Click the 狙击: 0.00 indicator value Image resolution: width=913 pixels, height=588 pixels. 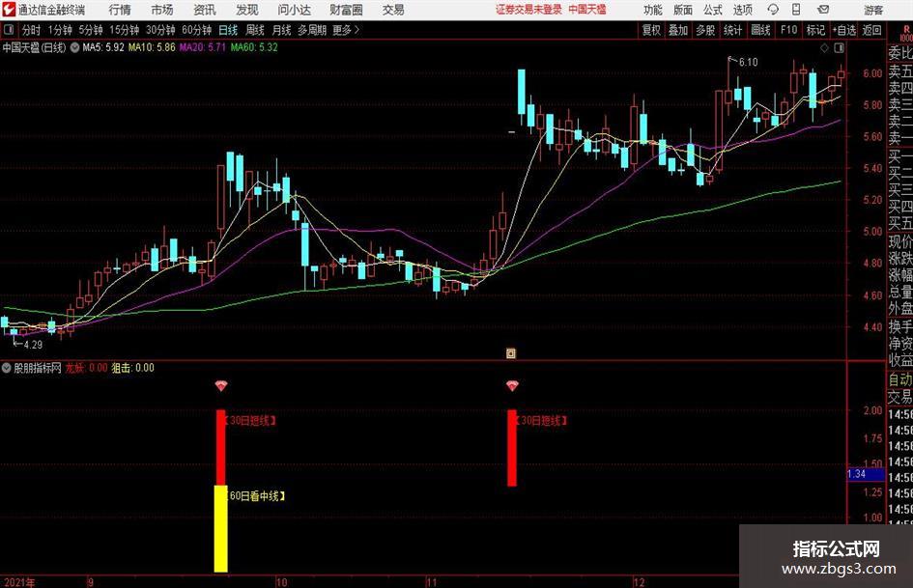[x=132, y=368]
